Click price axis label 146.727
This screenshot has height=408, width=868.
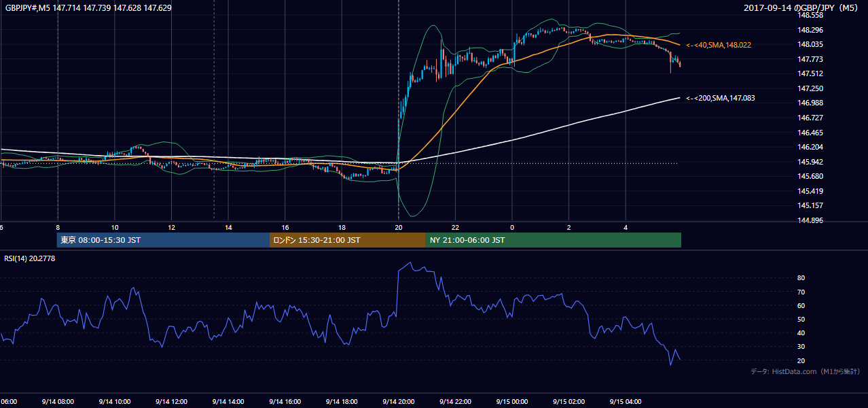pyautogui.click(x=810, y=118)
